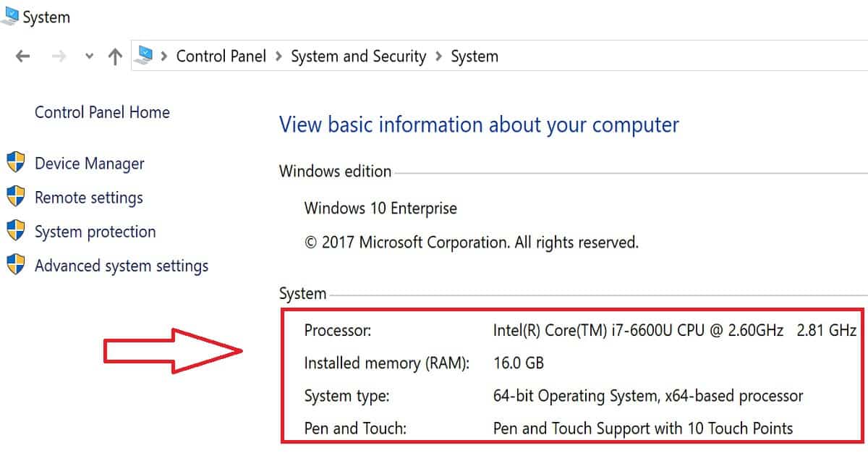Viewport: 868px width, 456px height.
Task: Open Control Panel Home link
Action: [102, 112]
